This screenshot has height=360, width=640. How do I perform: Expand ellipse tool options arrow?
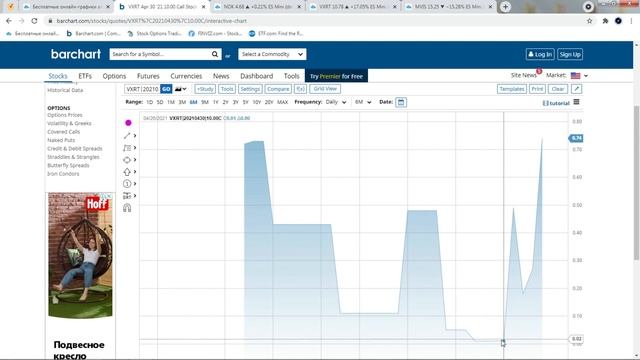pyautogui.click(x=135, y=160)
